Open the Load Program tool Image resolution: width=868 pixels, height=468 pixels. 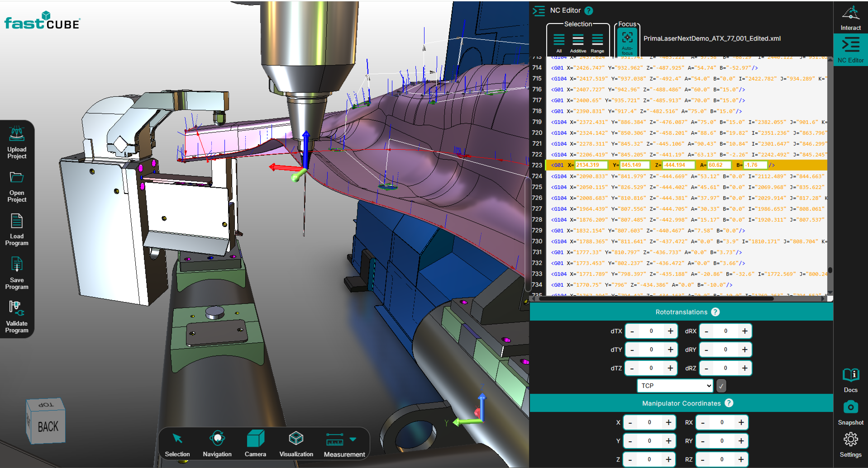coord(17,221)
